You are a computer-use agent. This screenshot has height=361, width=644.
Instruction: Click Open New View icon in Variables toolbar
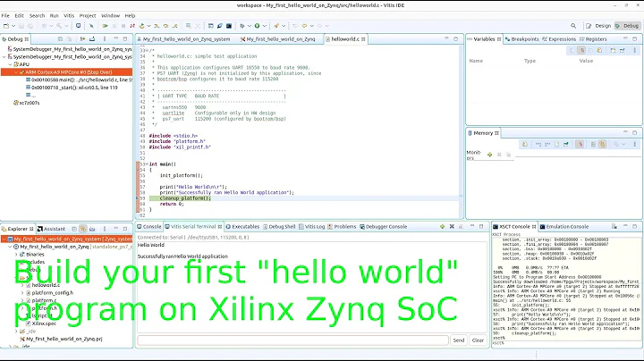pos(614,50)
